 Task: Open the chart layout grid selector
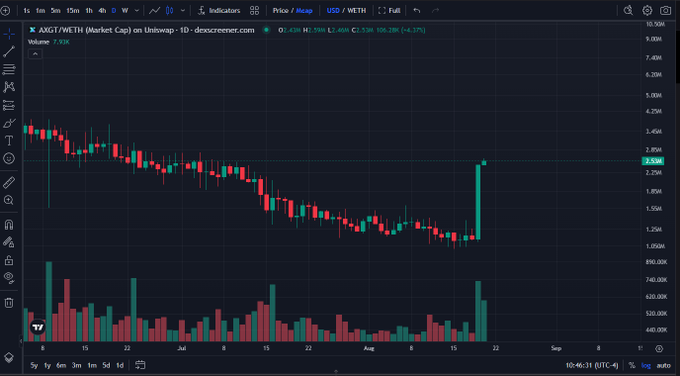pos(255,10)
